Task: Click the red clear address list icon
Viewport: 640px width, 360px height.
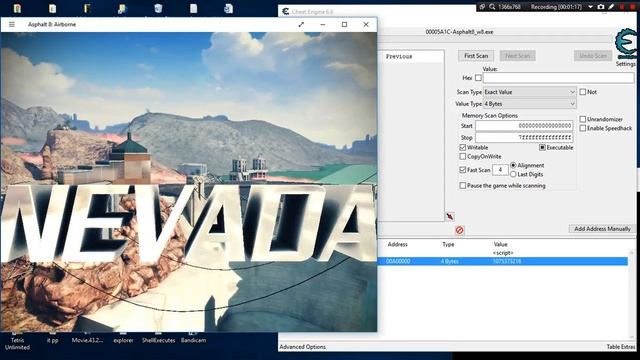Action: pos(459,230)
